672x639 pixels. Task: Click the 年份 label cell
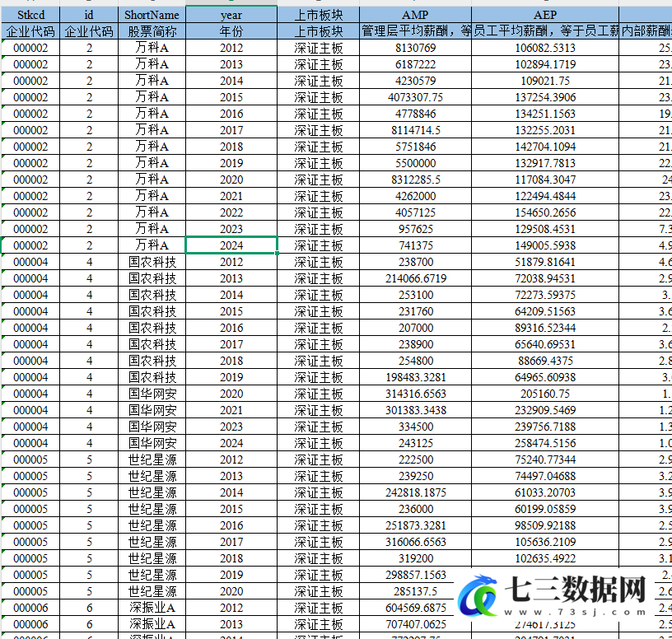[x=231, y=31]
